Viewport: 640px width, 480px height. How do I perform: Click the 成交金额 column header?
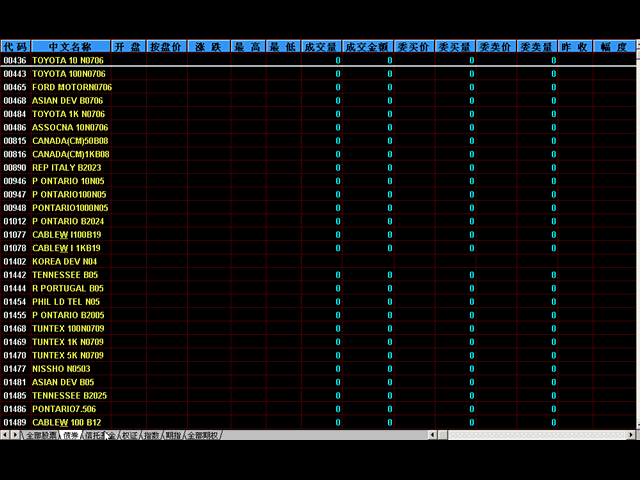(368, 47)
